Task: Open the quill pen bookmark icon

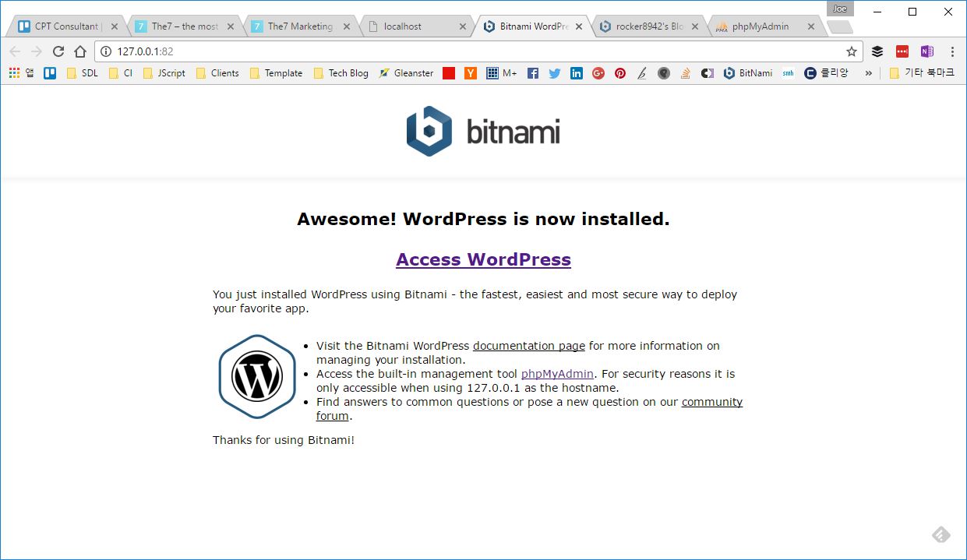Action: (x=642, y=73)
